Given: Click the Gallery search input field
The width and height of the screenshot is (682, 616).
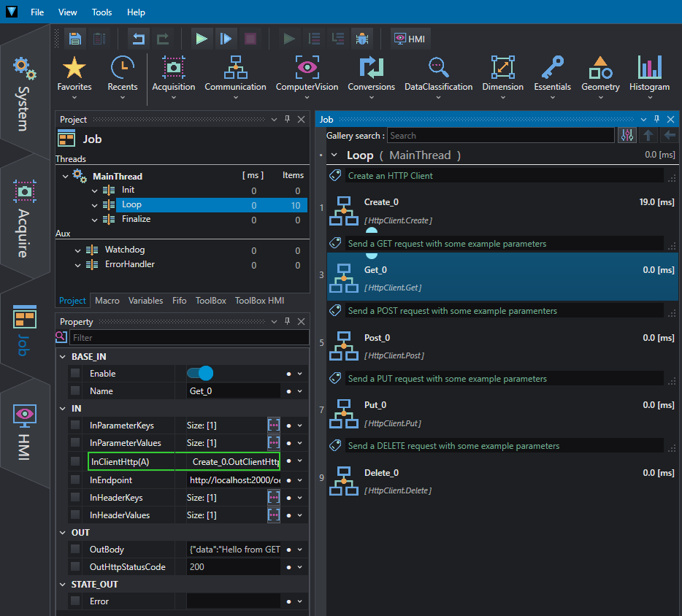Looking at the screenshot, I should pos(501,135).
